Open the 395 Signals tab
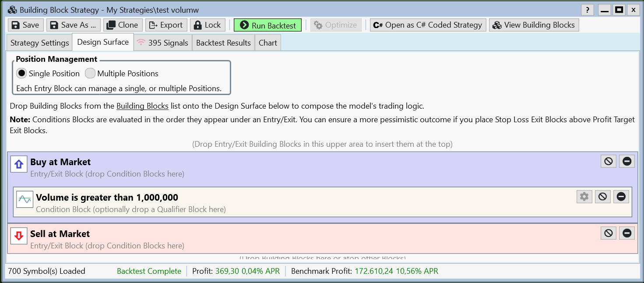Image resolution: width=644 pixels, height=283 pixels. (x=163, y=43)
